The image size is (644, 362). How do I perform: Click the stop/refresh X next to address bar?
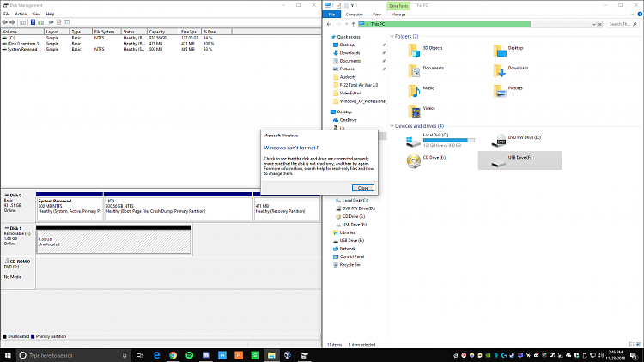click(x=600, y=24)
